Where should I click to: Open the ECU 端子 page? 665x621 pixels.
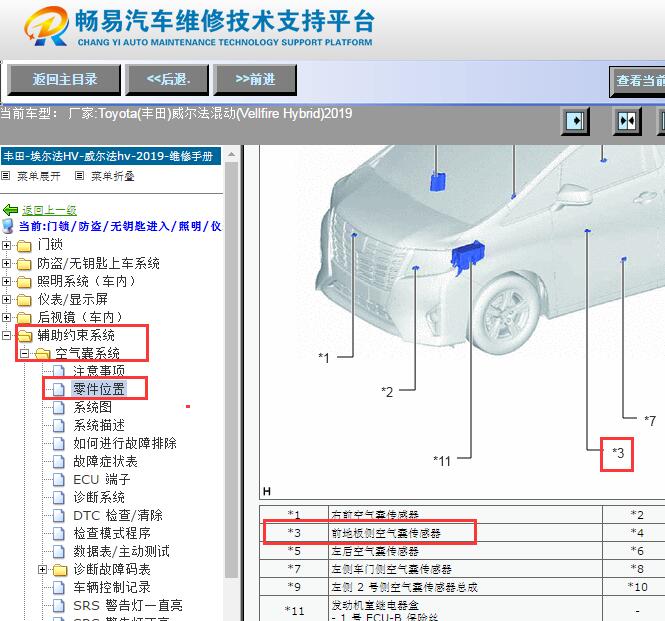coord(102,479)
